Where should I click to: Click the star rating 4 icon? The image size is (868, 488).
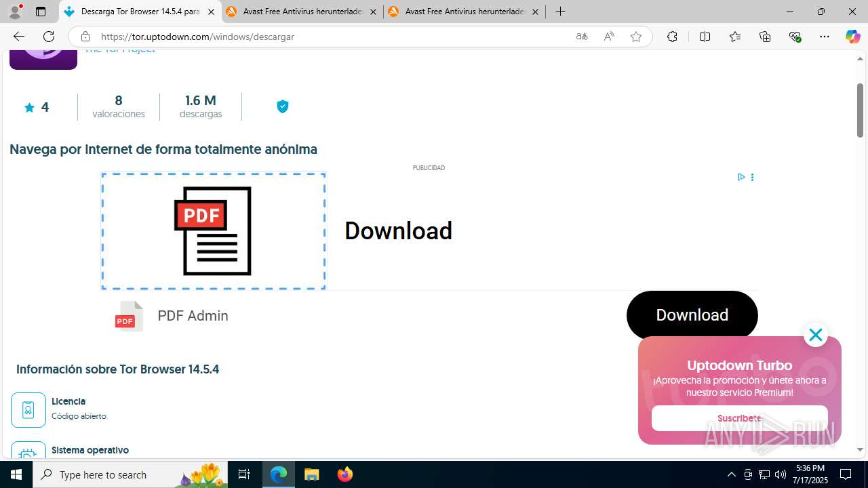click(29, 107)
